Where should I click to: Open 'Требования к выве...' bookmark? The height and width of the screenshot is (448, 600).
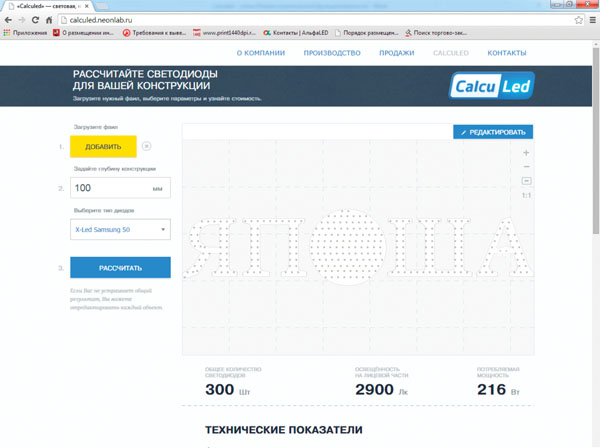click(155, 33)
